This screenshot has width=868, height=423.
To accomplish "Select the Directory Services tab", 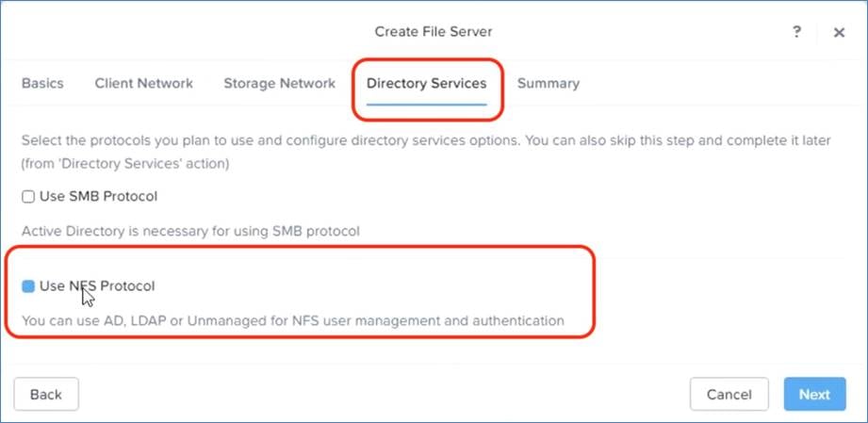I will pyautogui.click(x=427, y=84).
